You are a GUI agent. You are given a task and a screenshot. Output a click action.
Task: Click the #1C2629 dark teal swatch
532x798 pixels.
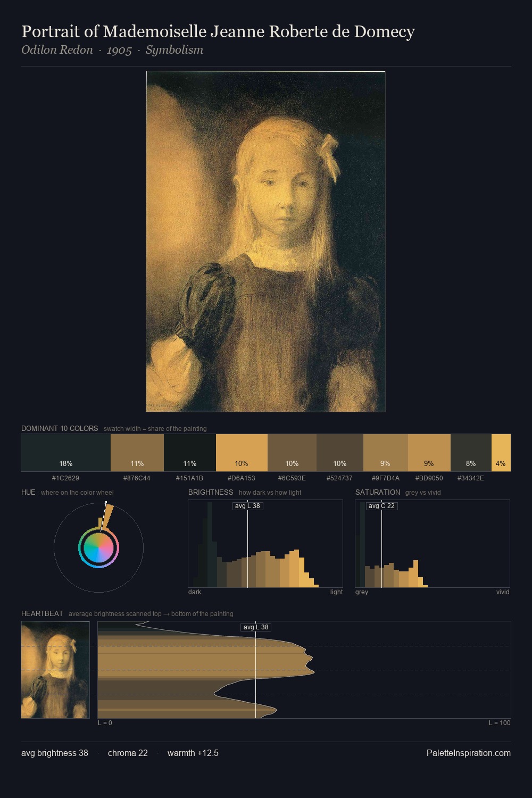click(x=66, y=453)
